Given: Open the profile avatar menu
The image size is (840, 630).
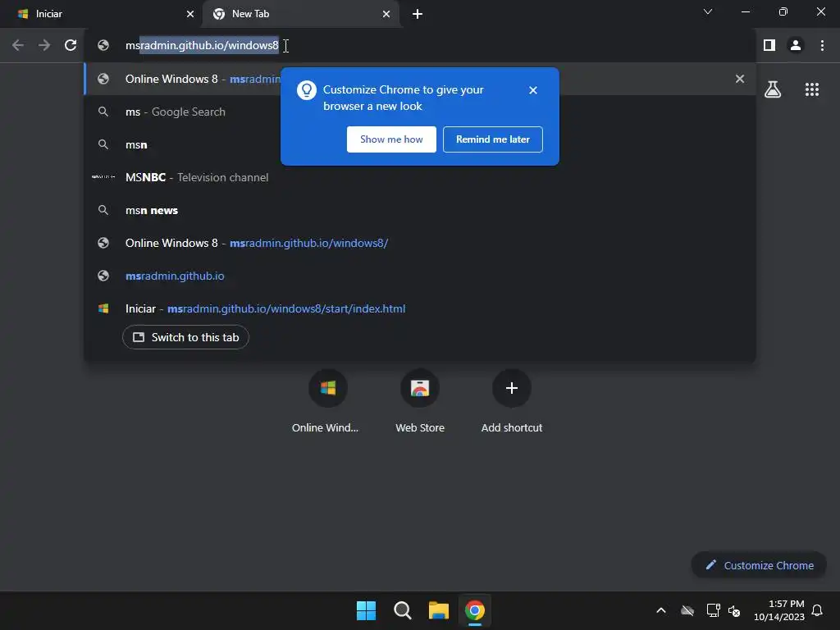Looking at the screenshot, I should [x=796, y=46].
